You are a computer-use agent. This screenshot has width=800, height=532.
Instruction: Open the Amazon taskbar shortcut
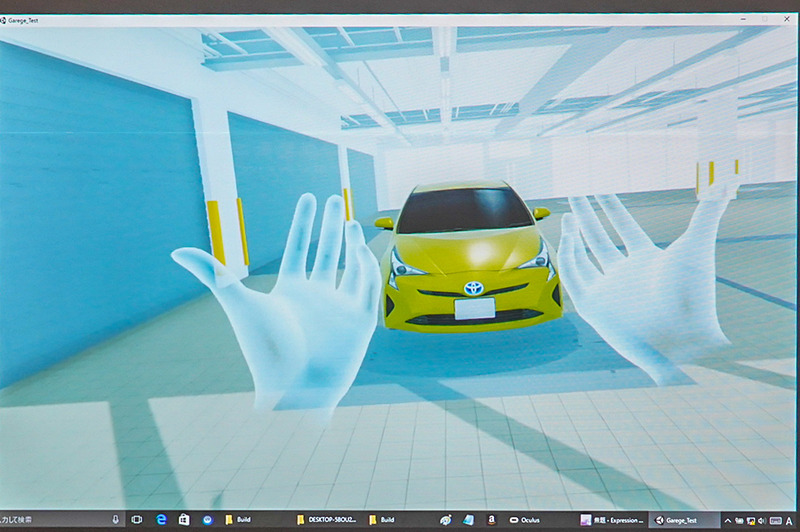coord(491,520)
